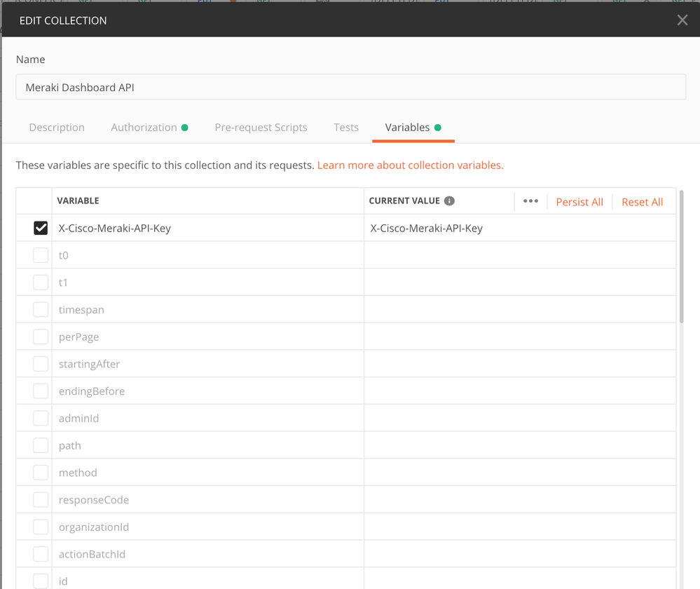The width and height of the screenshot is (700, 589).
Task: Click the VARIABLE column header
Action: 78,201
